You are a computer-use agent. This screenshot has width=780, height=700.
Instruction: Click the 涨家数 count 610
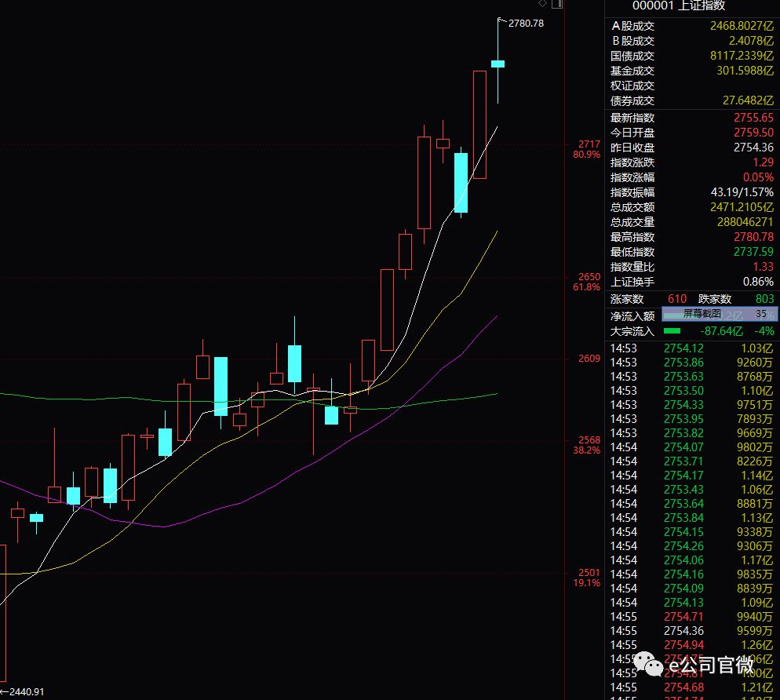click(677, 299)
